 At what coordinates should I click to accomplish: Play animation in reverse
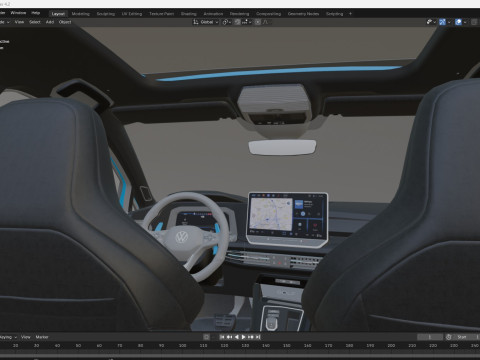click(237, 337)
